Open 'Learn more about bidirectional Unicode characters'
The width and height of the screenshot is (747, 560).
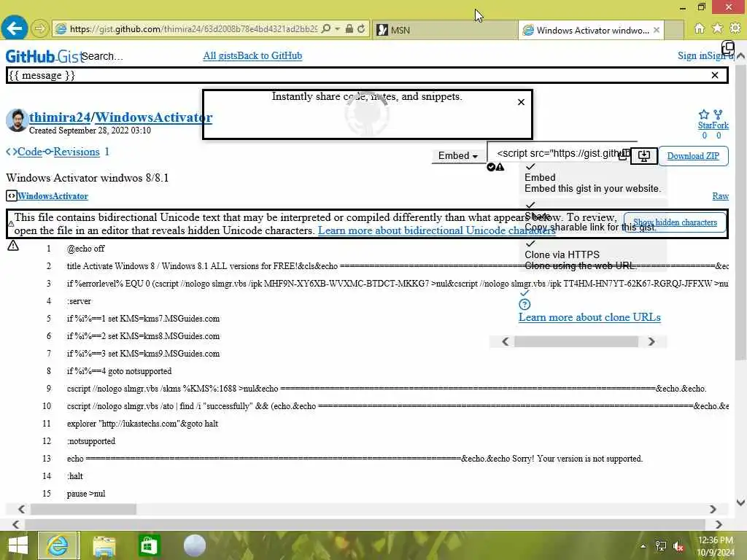pyautogui.click(x=436, y=230)
